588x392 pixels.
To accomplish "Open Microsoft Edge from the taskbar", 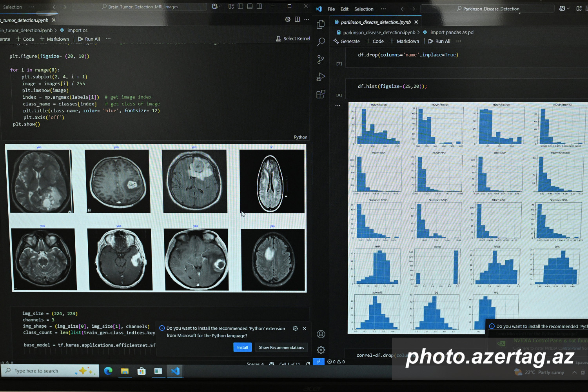I will [x=108, y=371].
